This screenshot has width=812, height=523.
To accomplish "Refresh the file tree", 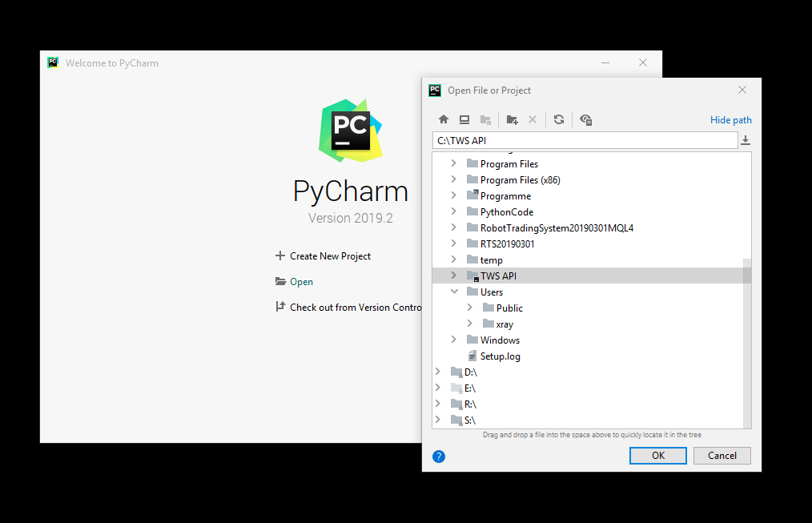I will (x=559, y=119).
